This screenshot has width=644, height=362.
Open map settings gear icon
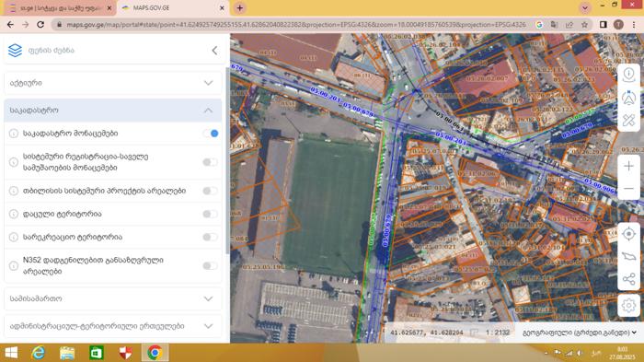[x=628, y=306]
